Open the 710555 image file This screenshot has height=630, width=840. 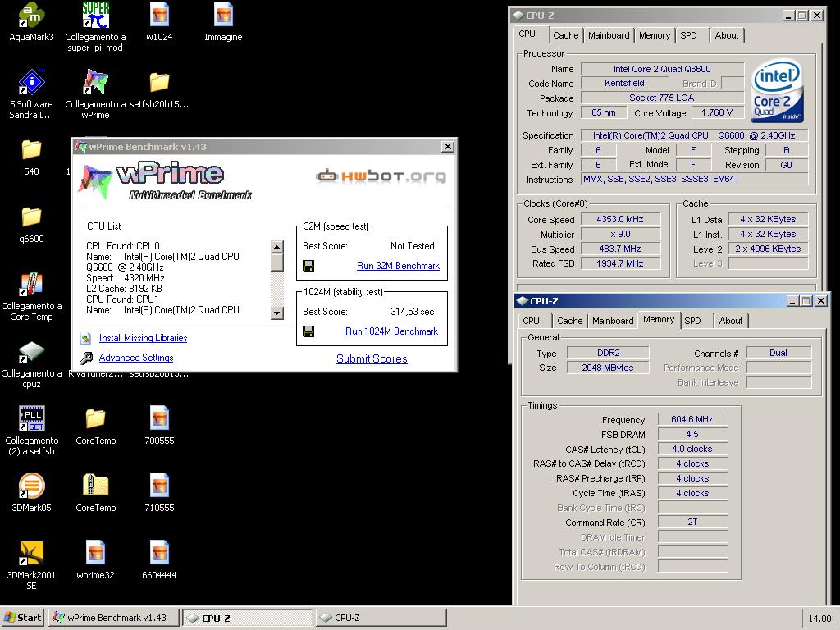[x=159, y=486]
